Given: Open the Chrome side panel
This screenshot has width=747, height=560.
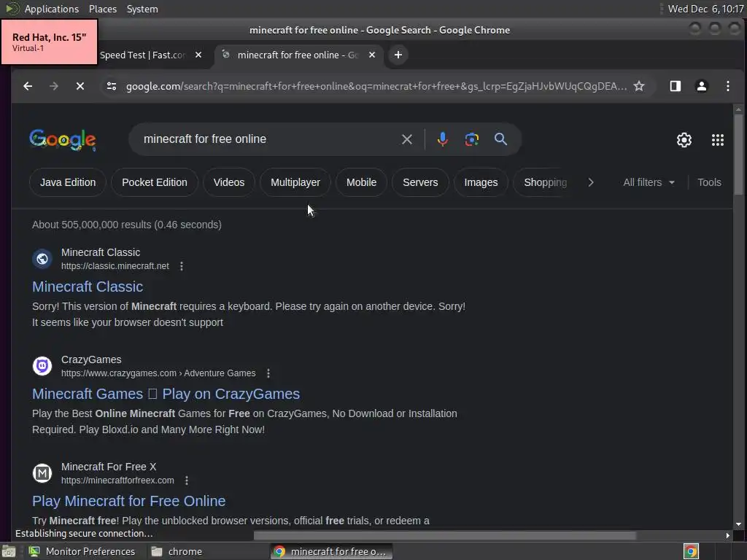Looking at the screenshot, I should [x=675, y=86].
